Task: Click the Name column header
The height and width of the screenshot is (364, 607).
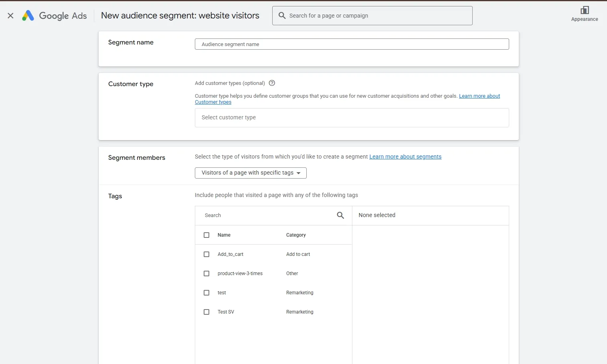Action: point(224,235)
